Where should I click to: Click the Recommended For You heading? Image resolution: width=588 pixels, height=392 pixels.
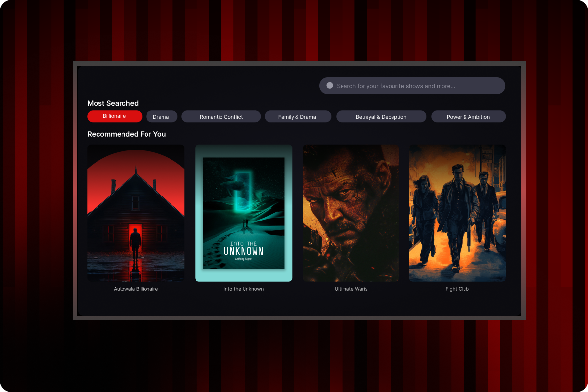pos(126,134)
